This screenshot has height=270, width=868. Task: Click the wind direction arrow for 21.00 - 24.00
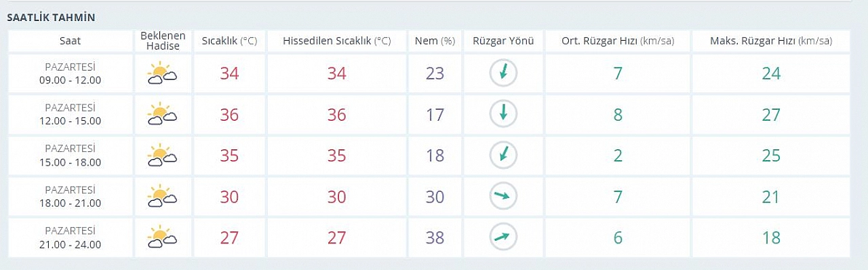click(503, 237)
